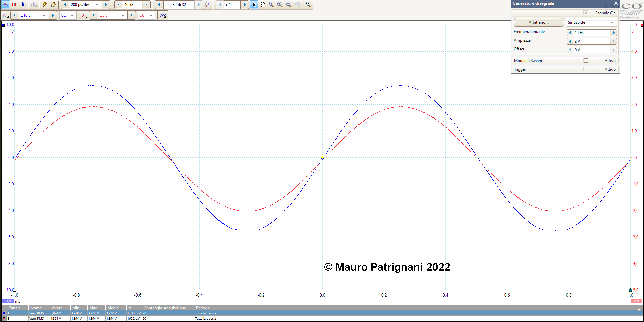Toggle the Segnale On checkbox
This screenshot has width=644, height=322.
[586, 13]
